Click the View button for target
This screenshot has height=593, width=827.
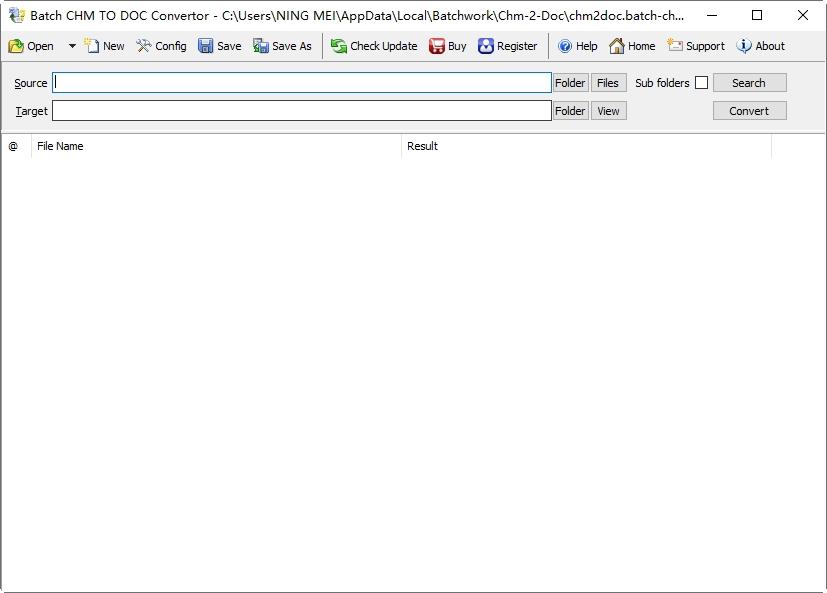(608, 111)
